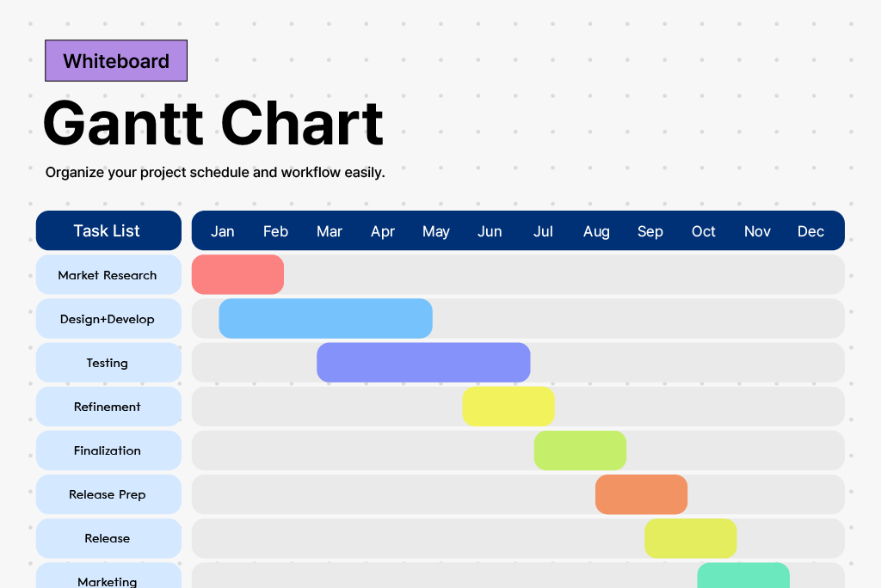Select the Release Prep task label
Screen dimensions: 881x588
pyautogui.click(x=108, y=494)
